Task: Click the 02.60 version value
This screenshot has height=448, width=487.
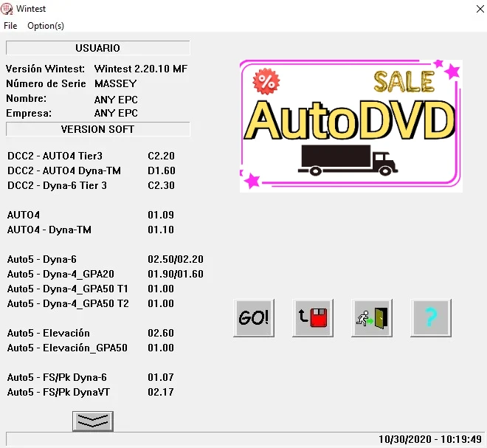Action: click(x=161, y=333)
